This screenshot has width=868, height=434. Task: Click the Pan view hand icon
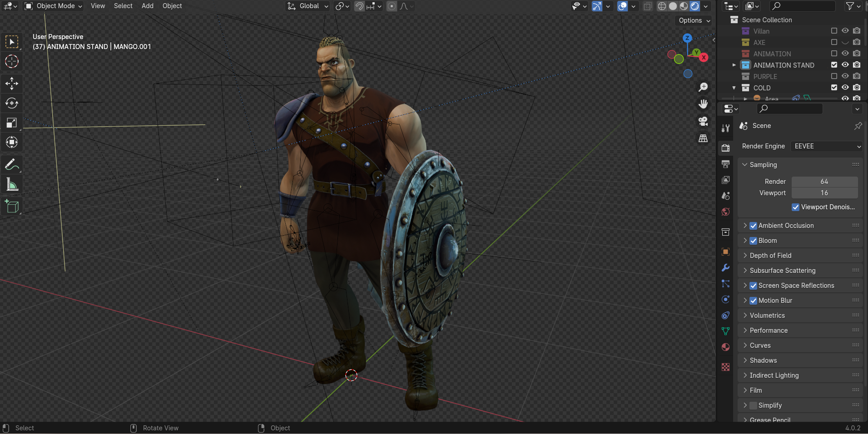coord(703,104)
